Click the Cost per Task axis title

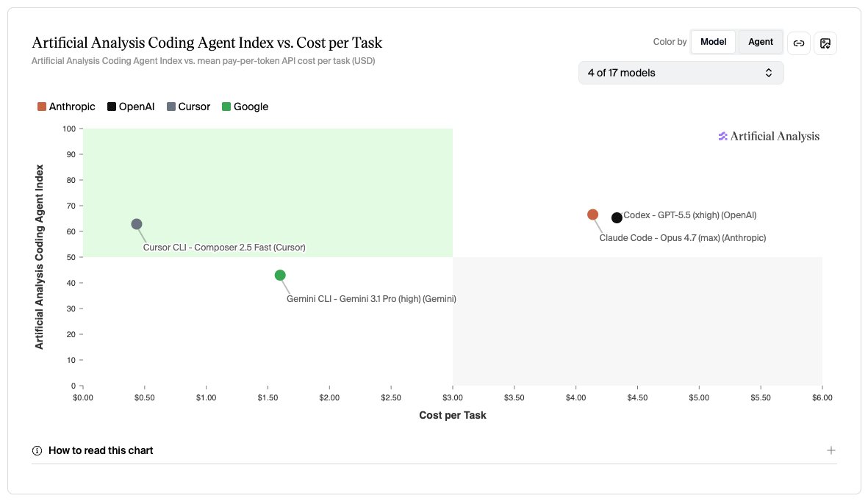click(x=452, y=415)
